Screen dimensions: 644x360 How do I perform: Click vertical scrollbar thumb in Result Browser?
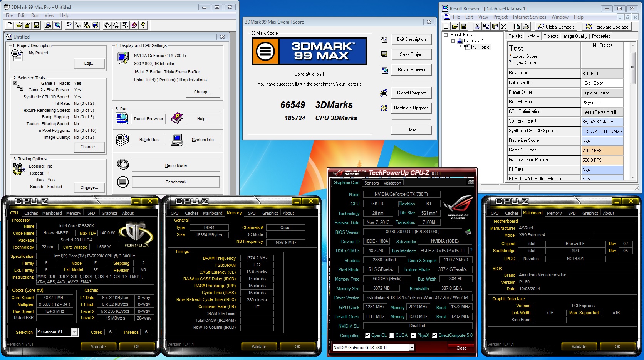632,68
